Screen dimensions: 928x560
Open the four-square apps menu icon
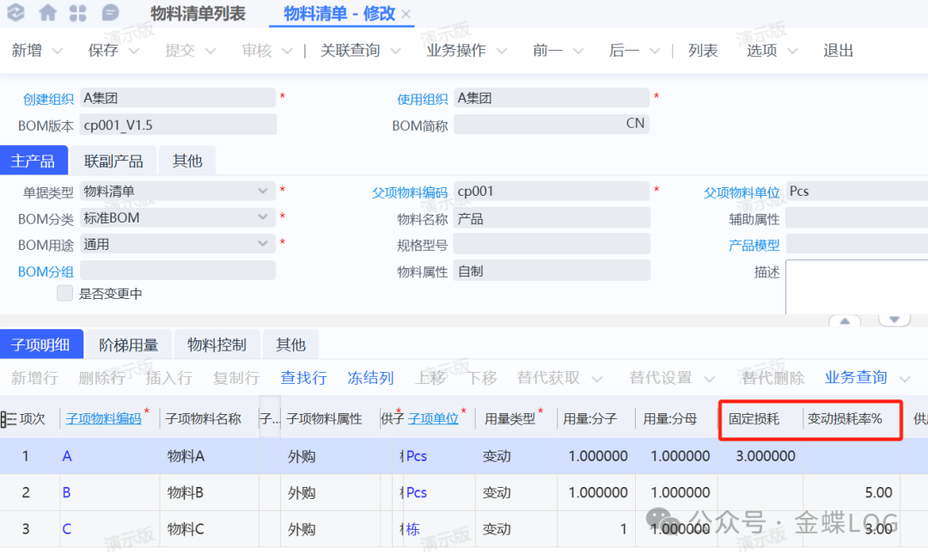click(78, 13)
